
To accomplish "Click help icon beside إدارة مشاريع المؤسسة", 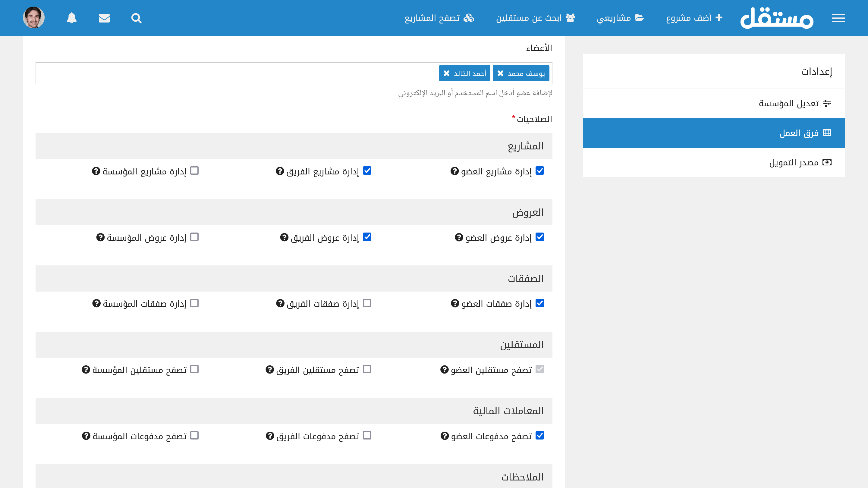I will tap(96, 171).
